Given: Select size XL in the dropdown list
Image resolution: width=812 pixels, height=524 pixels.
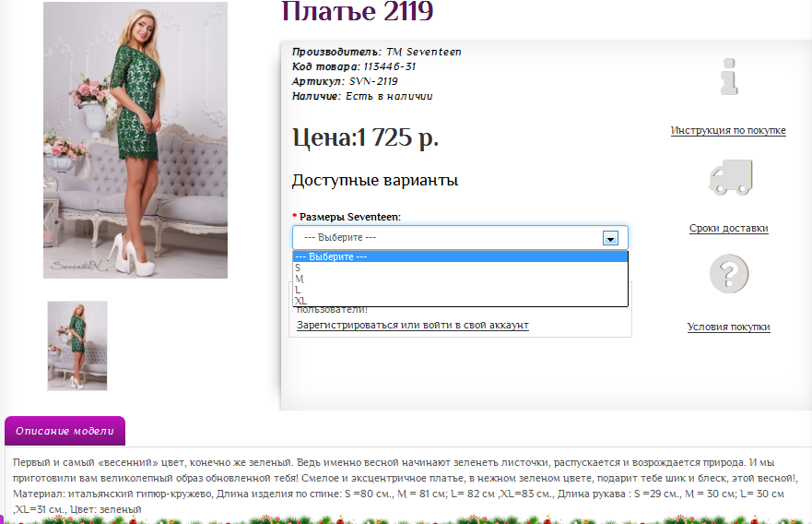Looking at the screenshot, I should click(x=460, y=301).
